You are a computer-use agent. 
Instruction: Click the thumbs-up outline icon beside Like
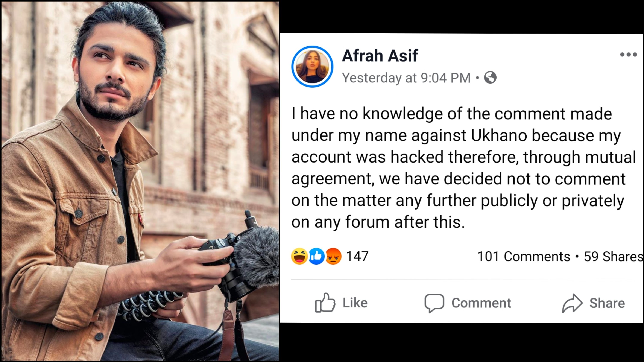pyautogui.click(x=325, y=303)
